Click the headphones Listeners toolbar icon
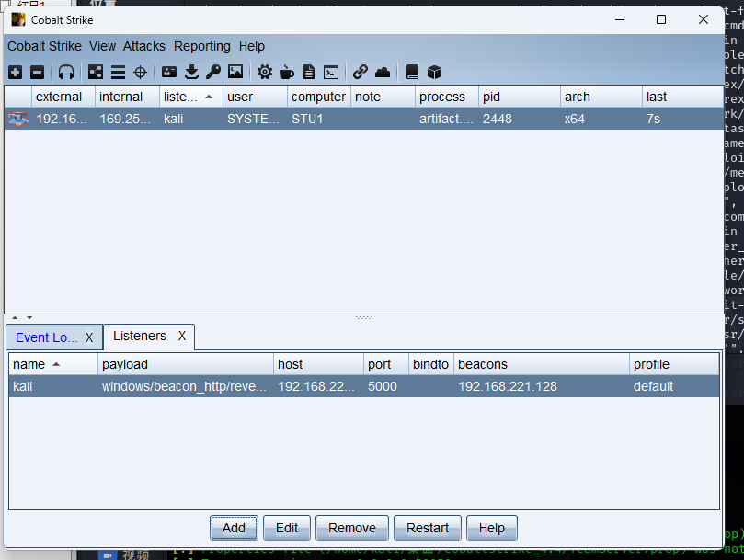This screenshot has height=560, width=744. click(66, 72)
